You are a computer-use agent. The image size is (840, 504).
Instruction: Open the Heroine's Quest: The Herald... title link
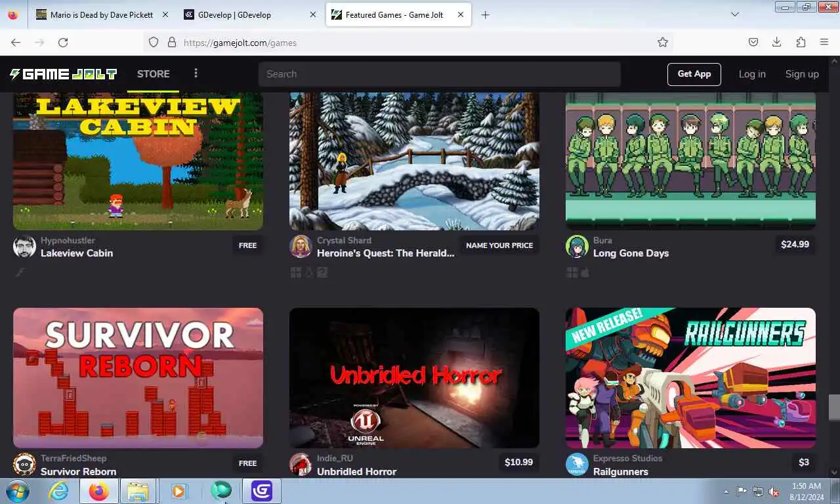[x=386, y=253]
